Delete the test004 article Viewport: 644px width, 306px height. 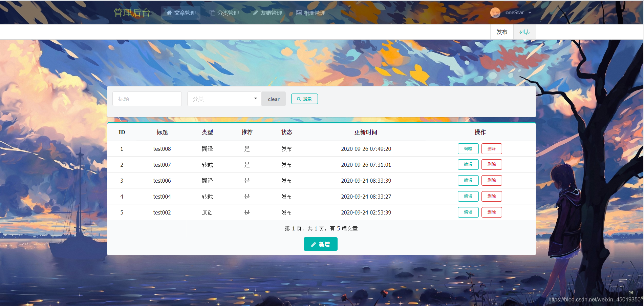[x=492, y=196]
